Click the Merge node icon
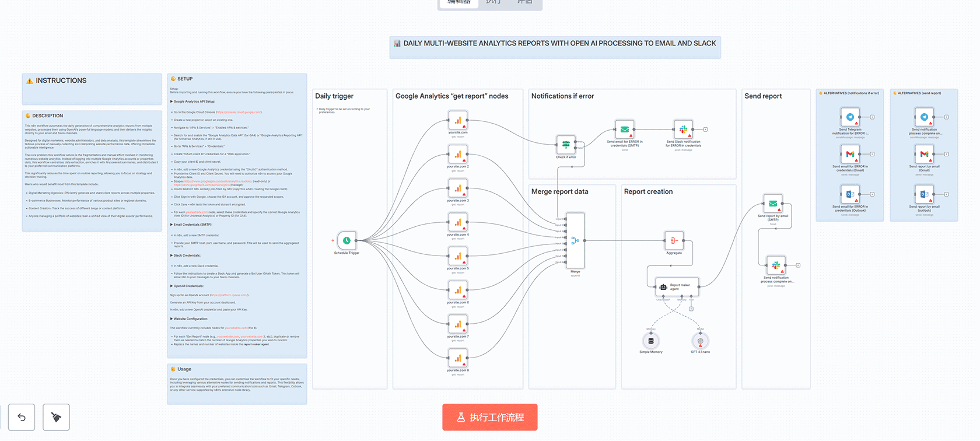The image size is (980, 441). click(575, 240)
